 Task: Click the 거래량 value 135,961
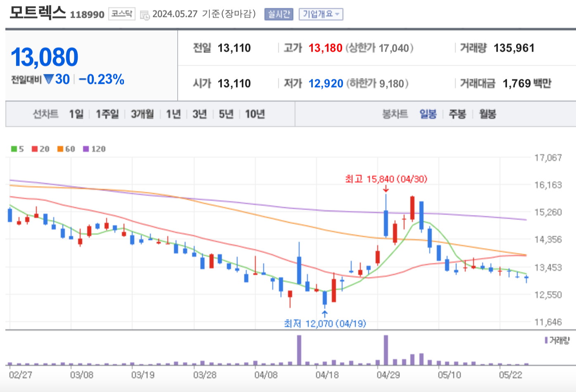click(514, 48)
